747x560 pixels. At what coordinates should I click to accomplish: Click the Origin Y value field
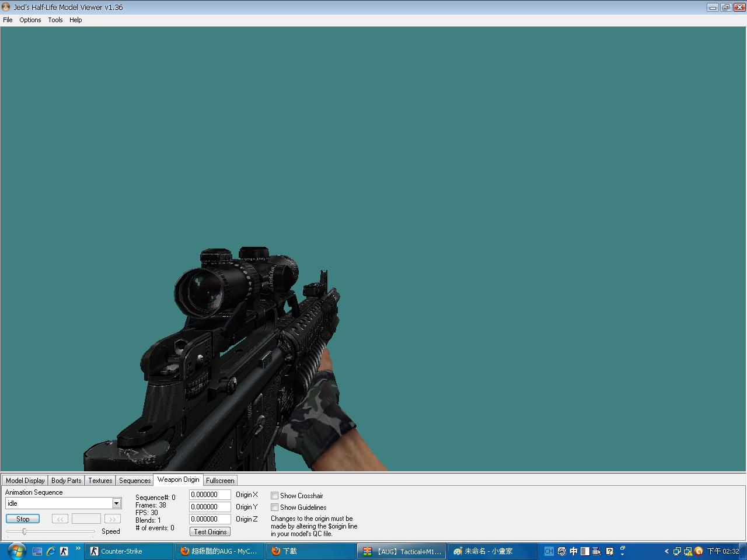pos(210,507)
